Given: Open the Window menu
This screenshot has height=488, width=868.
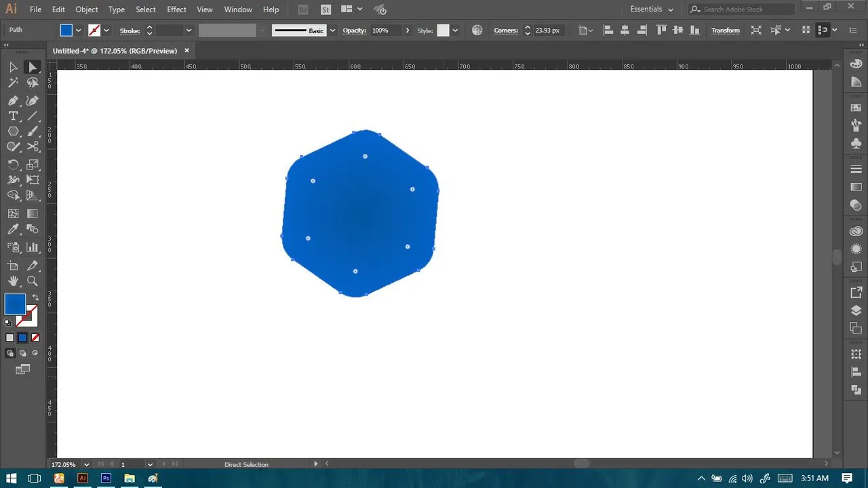Looking at the screenshot, I should coord(238,9).
